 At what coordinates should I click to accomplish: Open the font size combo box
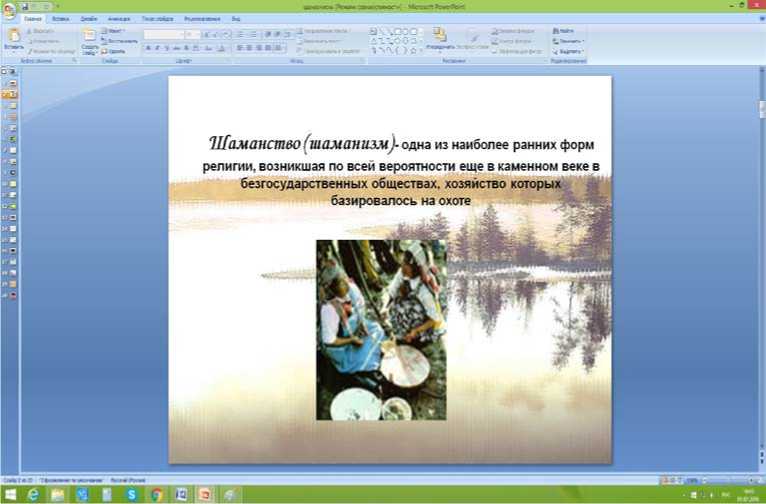(192, 34)
